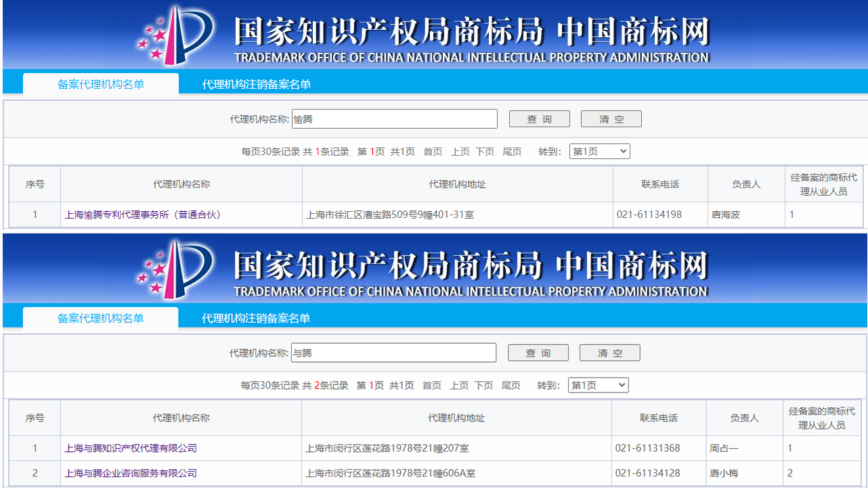Click the 共 2条记录 count text
Image resolution: width=868 pixels, height=488 pixels.
coord(326,386)
